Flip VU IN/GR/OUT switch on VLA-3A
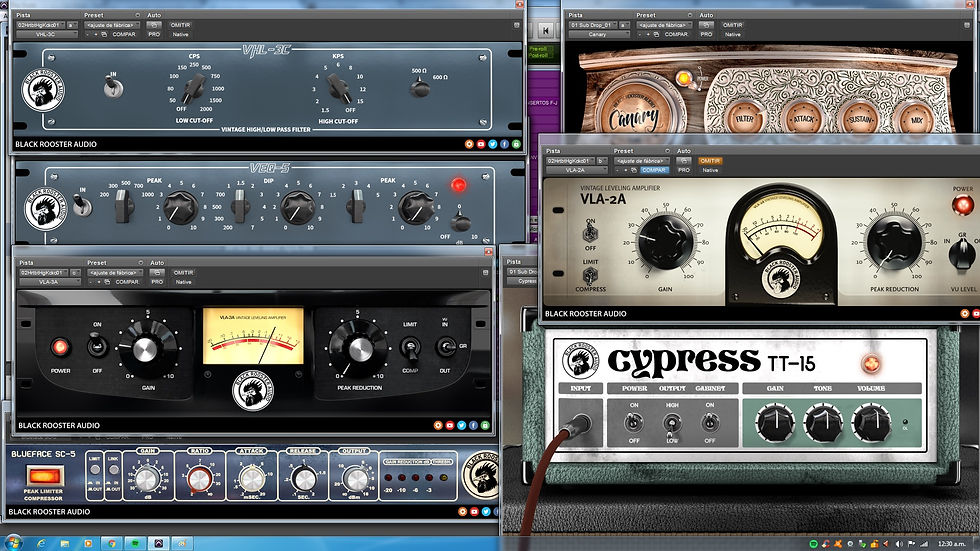Viewport: 980px width, 551px height. pyautogui.click(x=446, y=346)
